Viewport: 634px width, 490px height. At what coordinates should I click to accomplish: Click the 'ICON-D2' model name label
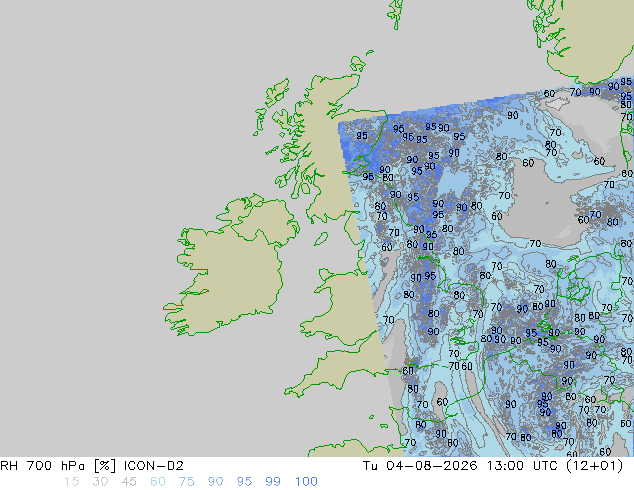(x=154, y=466)
